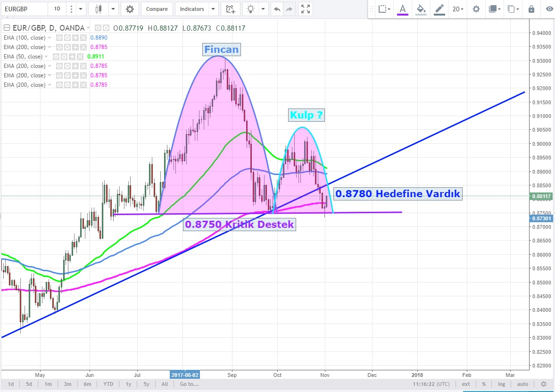Enter fullscreen mode with the expand icon
The width and height of the screenshot is (555, 392).
(305, 9)
